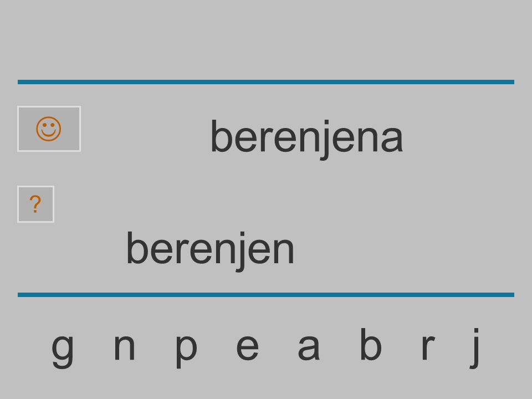The image size is (532, 399).
Task: Click the smiley face icon button
Action: [x=49, y=129]
